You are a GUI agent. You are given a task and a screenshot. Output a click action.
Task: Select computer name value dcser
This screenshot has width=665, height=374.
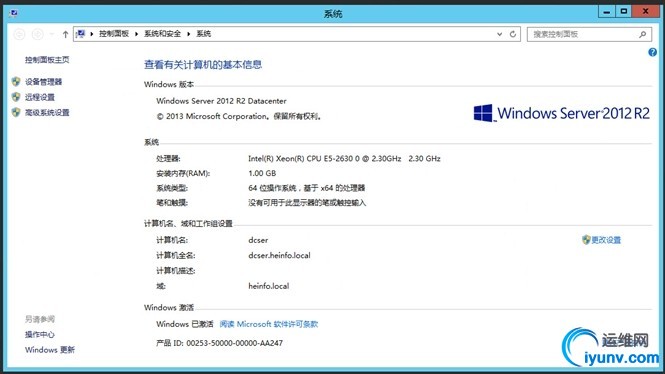tap(258, 240)
